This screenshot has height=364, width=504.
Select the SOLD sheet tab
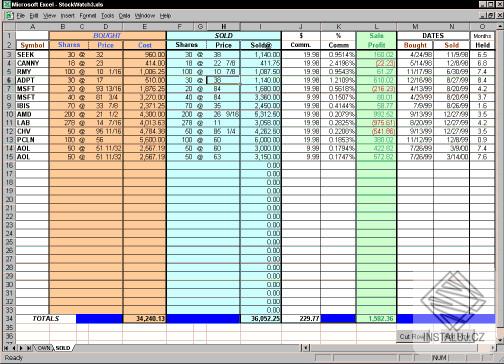(63, 348)
